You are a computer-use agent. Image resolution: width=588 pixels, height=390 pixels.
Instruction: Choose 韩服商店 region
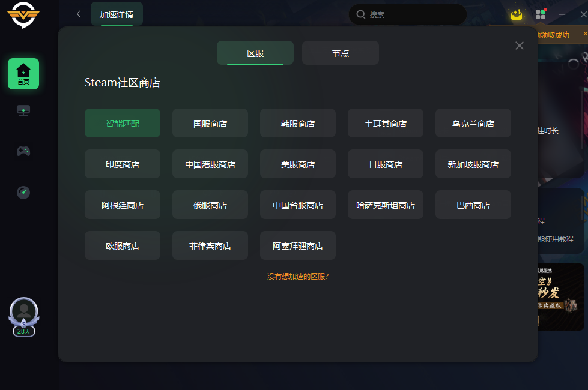[298, 123]
